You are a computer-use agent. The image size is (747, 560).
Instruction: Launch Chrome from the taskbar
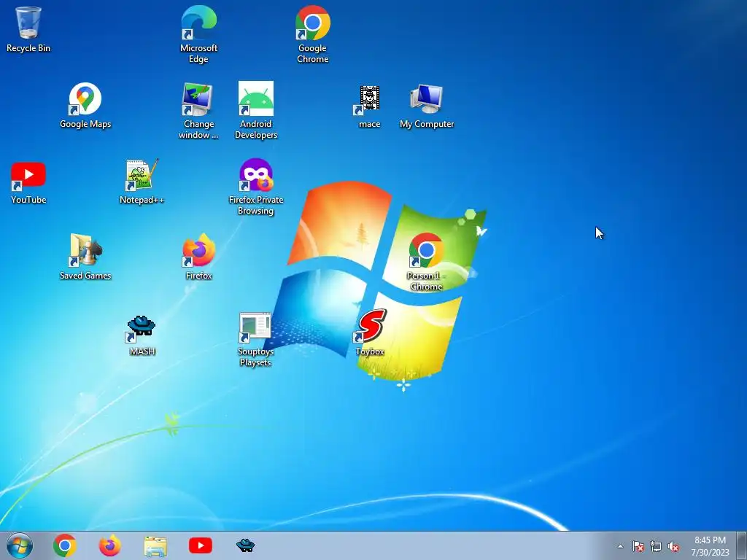coord(65,545)
